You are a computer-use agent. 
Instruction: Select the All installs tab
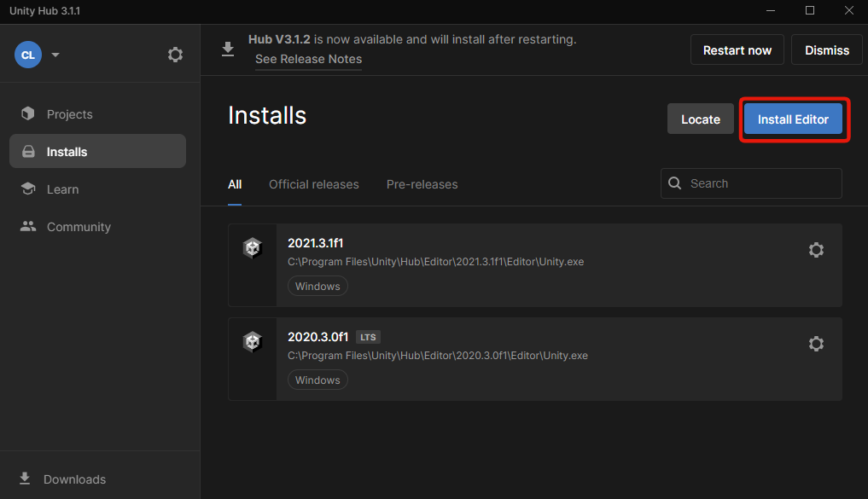pyautogui.click(x=235, y=184)
